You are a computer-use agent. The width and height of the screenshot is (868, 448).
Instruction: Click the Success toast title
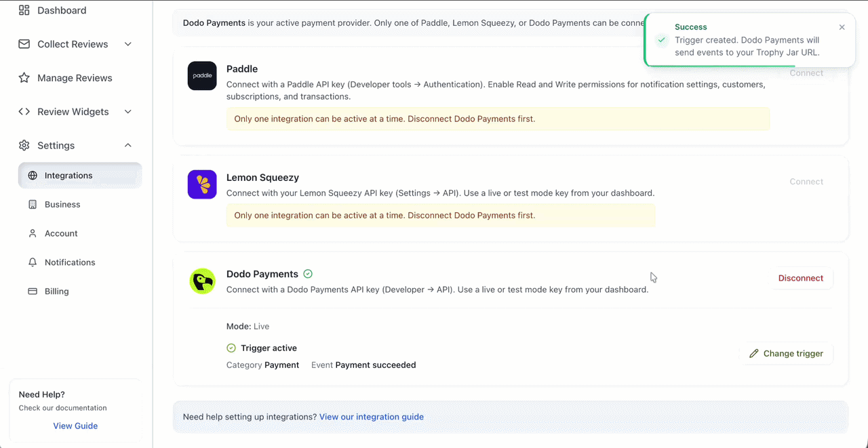[691, 27]
